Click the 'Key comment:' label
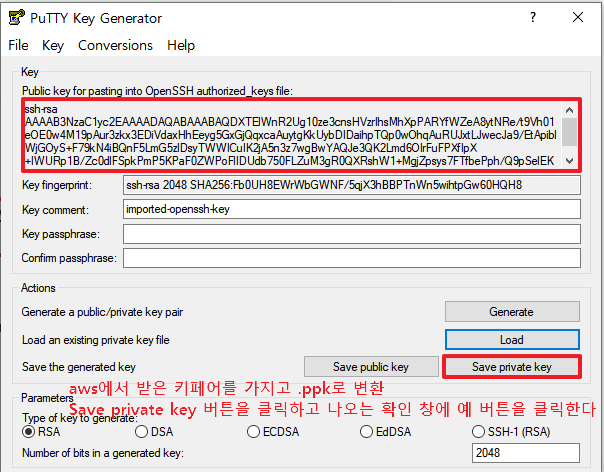The height and width of the screenshot is (472, 604). 55,210
